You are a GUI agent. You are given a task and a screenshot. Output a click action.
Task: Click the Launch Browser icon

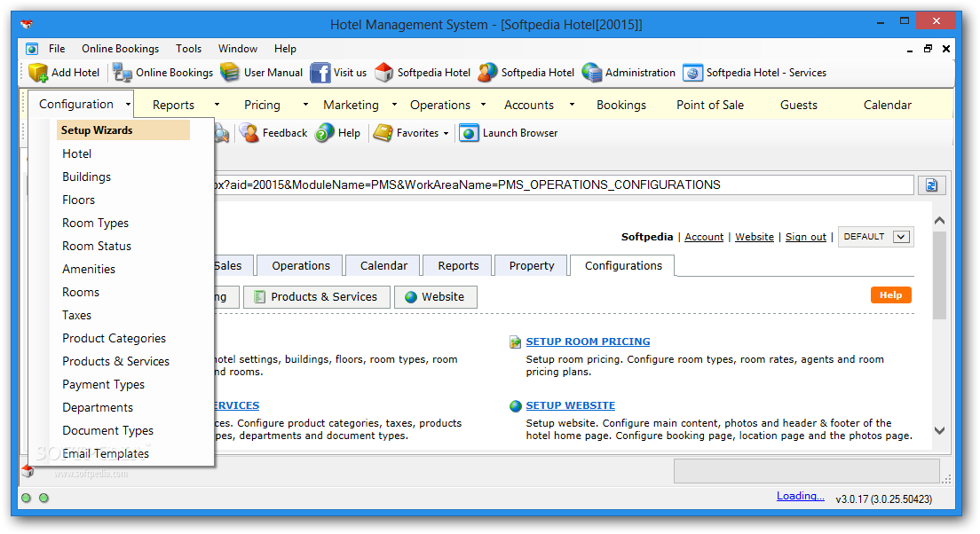click(x=469, y=133)
